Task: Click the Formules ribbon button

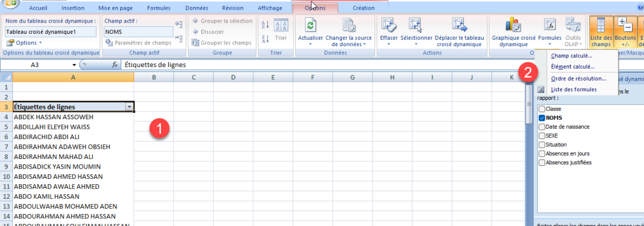Action: point(550,32)
